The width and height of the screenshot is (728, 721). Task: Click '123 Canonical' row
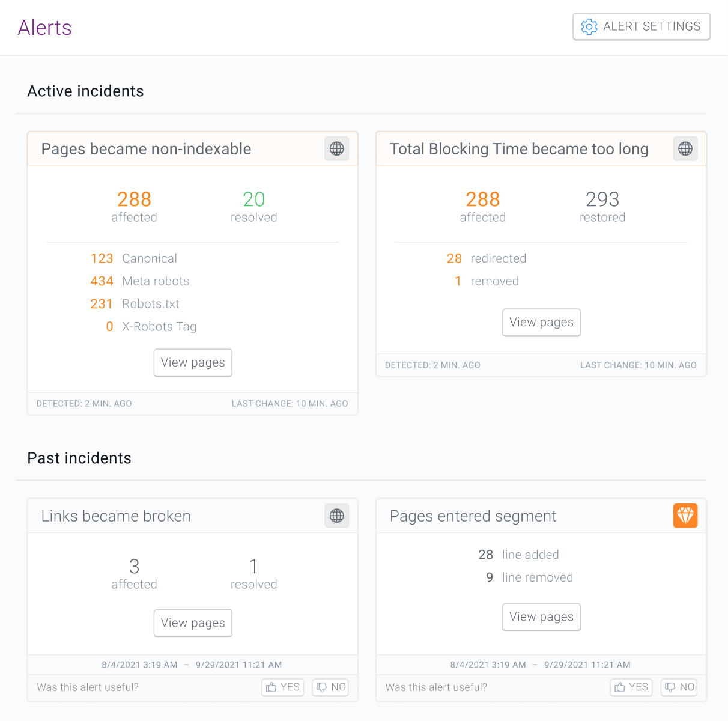point(134,258)
